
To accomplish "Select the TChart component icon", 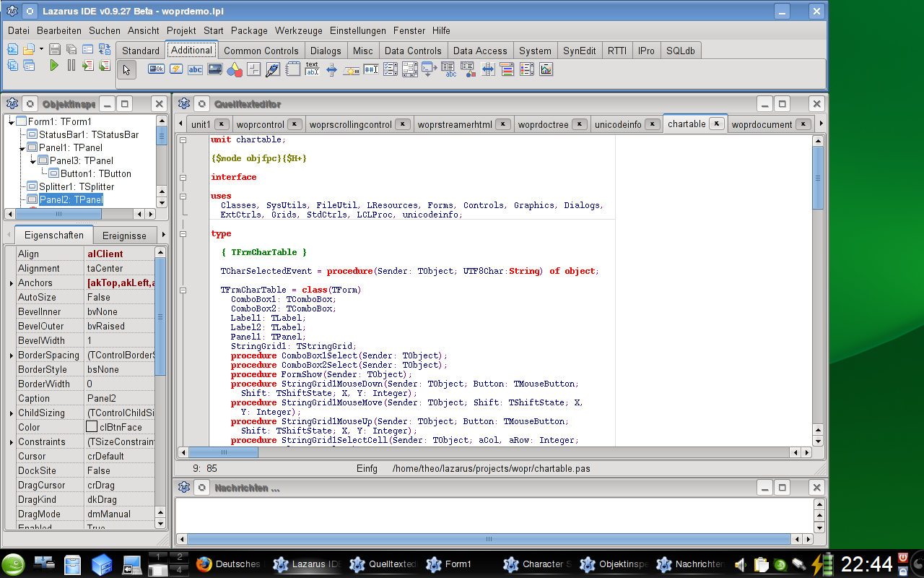I will click(546, 69).
